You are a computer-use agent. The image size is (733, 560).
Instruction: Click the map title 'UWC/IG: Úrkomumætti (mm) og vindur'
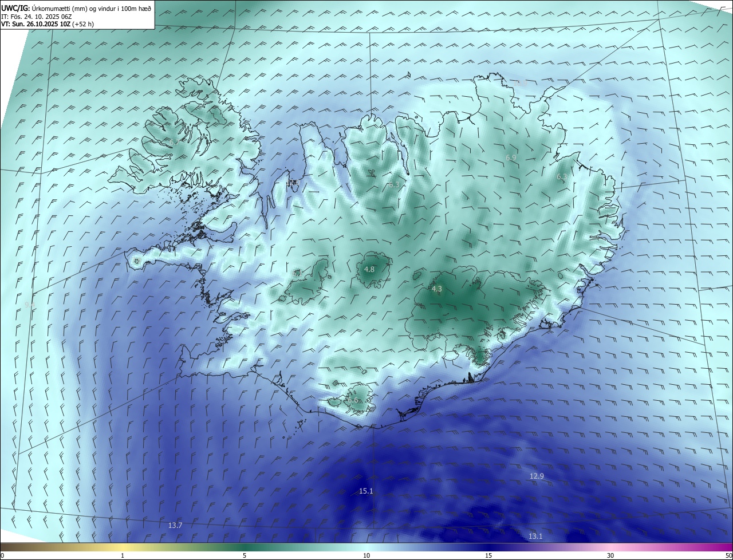pyautogui.click(x=77, y=9)
